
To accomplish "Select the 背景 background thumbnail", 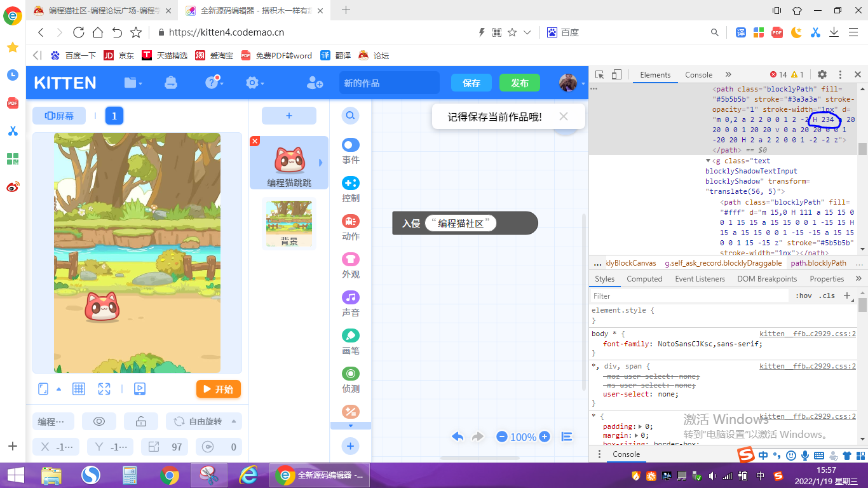I will click(x=289, y=223).
